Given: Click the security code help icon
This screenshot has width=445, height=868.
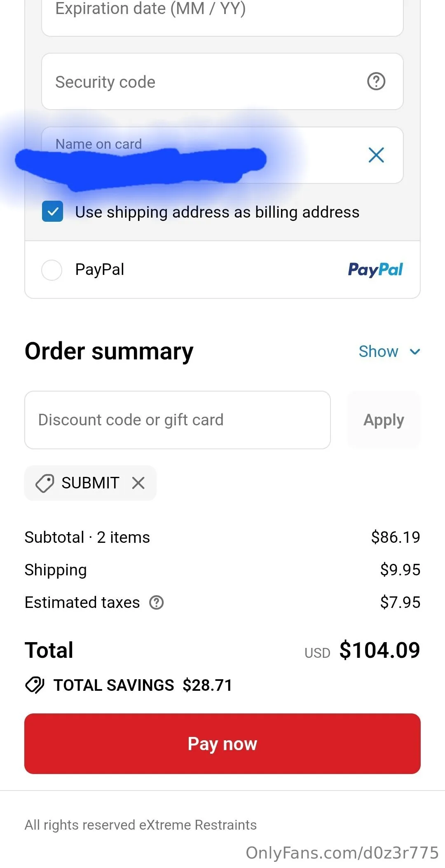Looking at the screenshot, I should [x=376, y=82].
